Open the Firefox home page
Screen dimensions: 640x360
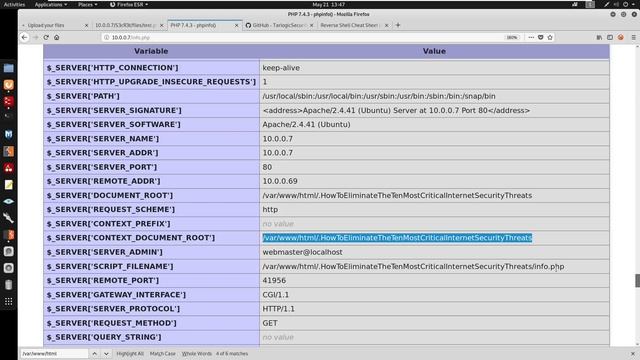(x=57, y=37)
